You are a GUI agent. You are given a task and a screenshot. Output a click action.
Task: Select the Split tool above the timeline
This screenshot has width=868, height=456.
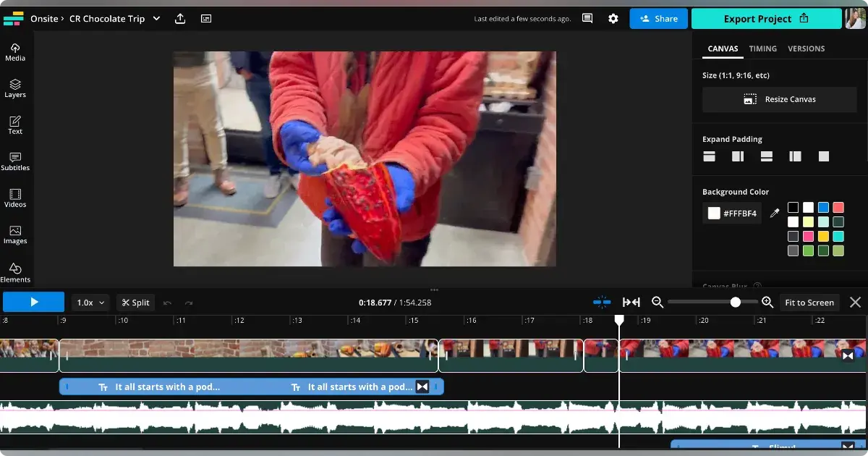coord(135,302)
